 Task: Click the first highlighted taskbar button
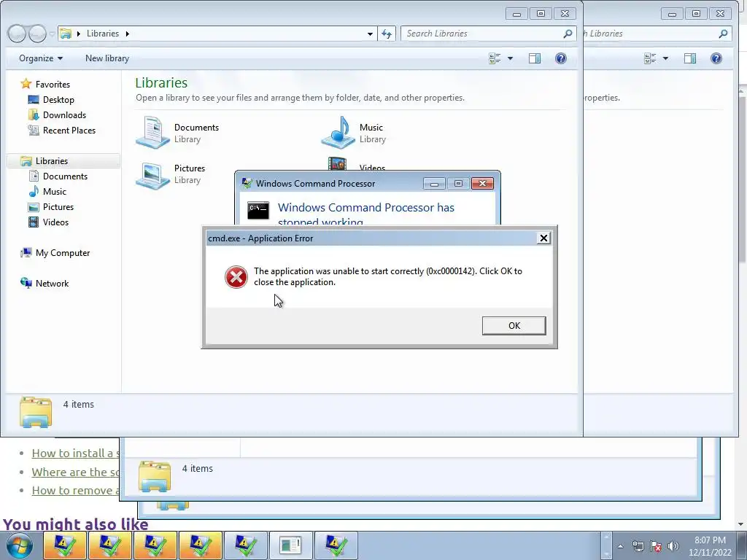[64, 545]
